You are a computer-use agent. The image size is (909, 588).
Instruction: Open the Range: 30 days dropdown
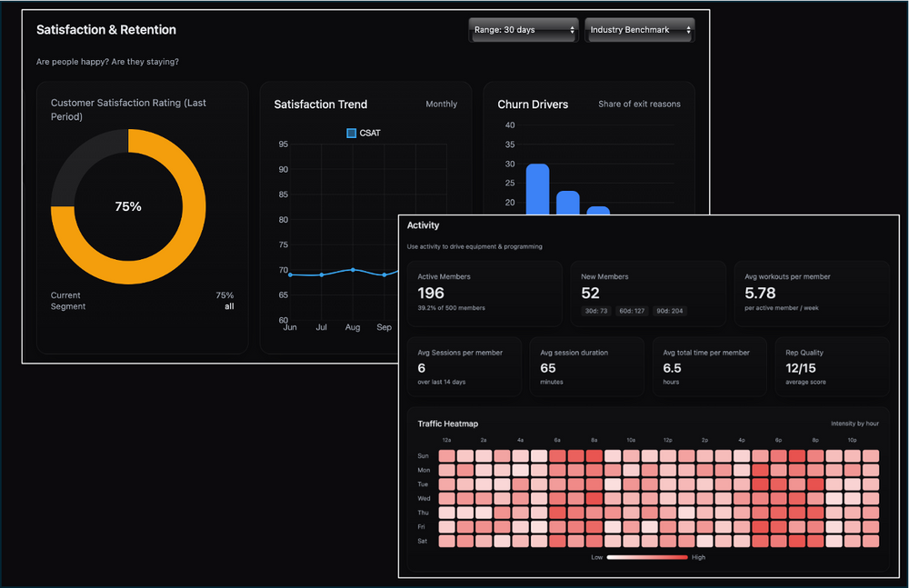524,30
